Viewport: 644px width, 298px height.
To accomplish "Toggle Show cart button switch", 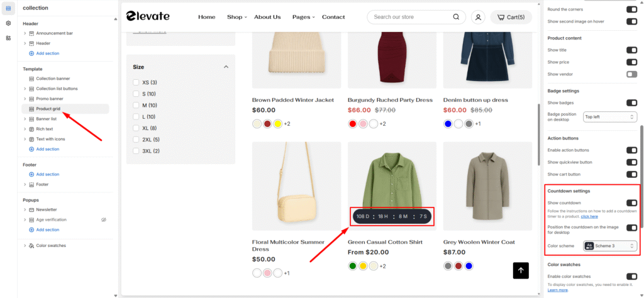I will click(x=631, y=174).
